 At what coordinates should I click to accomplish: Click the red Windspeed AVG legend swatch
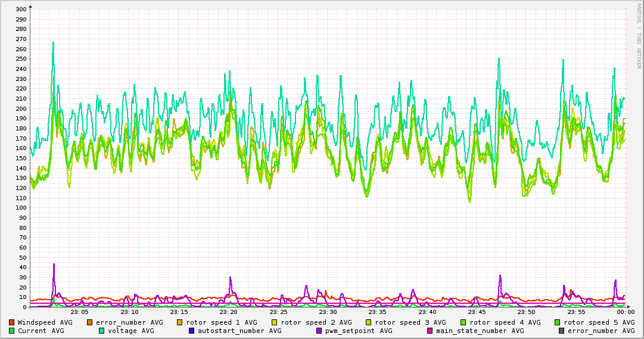coord(12,322)
